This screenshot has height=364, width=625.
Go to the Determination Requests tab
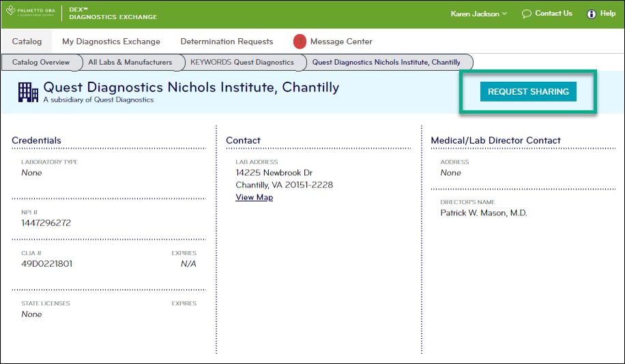coord(227,42)
